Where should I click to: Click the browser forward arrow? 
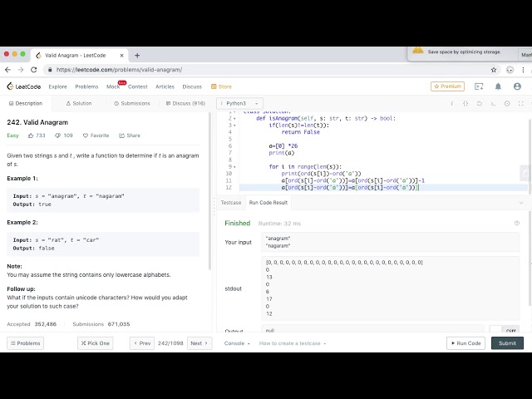21,70
